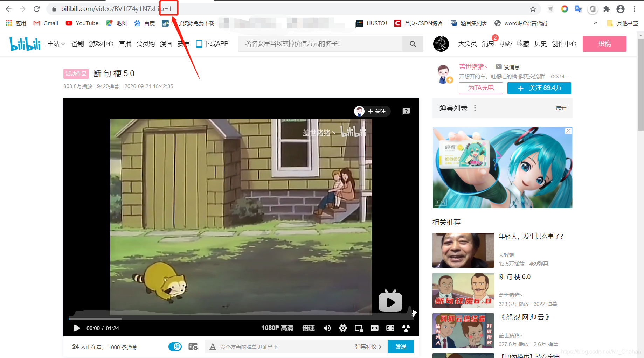The width and height of the screenshot is (644, 358).
Task: Click the volume speaker icon
Action: pos(327,328)
